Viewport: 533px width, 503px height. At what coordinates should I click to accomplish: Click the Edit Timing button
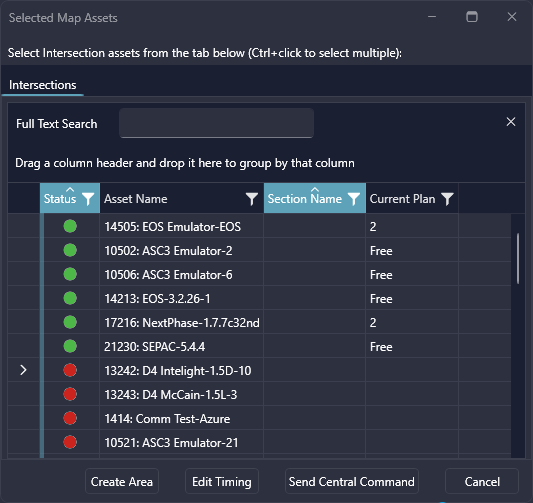222,482
